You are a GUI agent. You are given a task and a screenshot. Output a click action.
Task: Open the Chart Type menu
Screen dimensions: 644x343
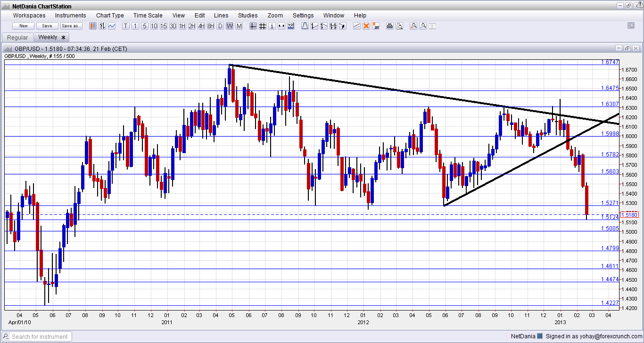(110, 16)
